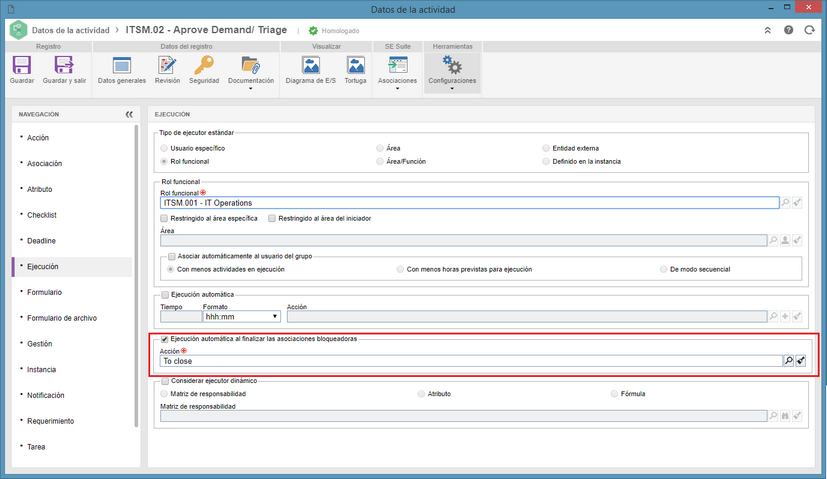Enable Considerar ejecutor dinámico checkbox
Screen dimensions: 827x479
(165, 381)
